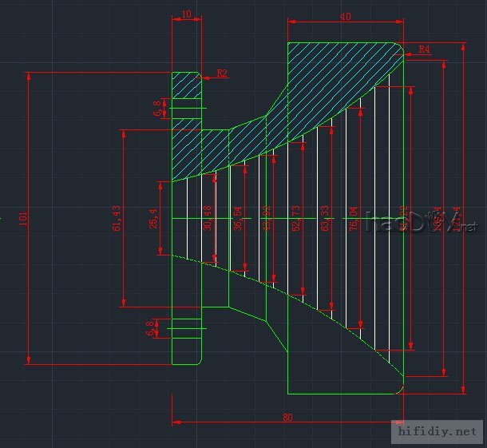
Task: Select the 61.43 dimension text
Action: pyautogui.click(x=117, y=217)
